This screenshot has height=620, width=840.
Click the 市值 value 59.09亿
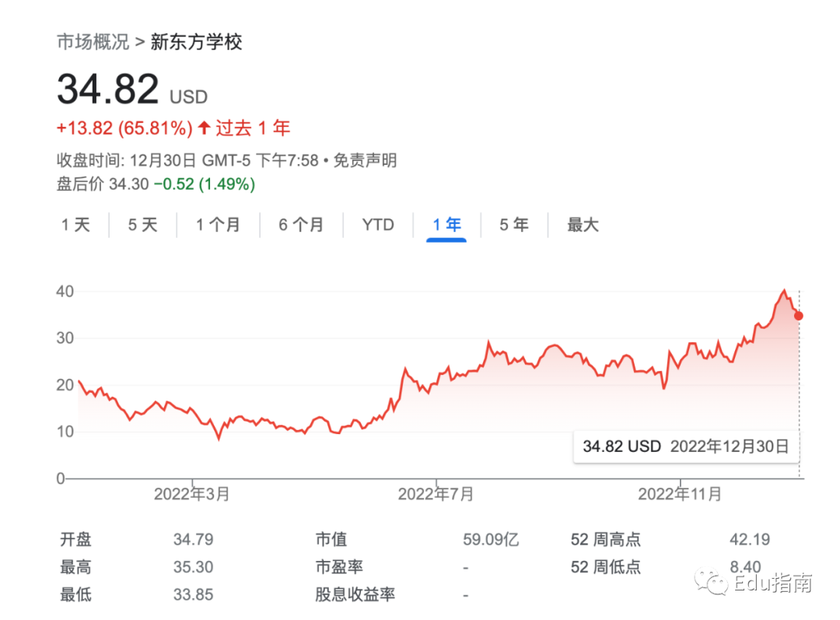(x=492, y=539)
